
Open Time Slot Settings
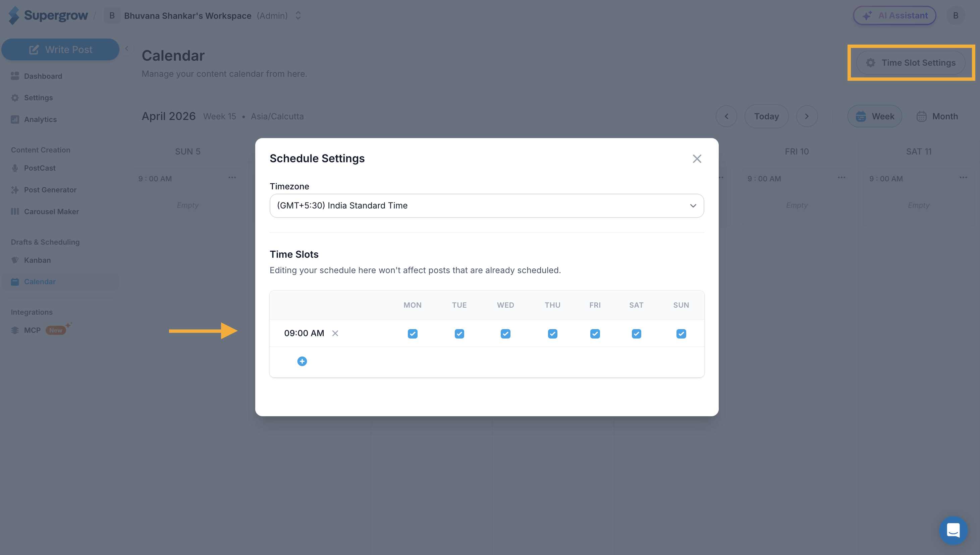pyautogui.click(x=910, y=63)
